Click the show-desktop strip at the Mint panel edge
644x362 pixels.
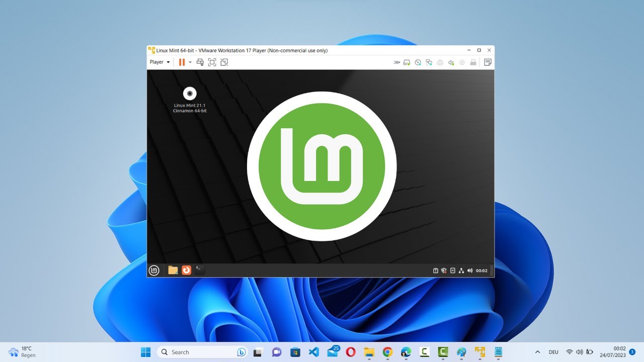(492, 270)
